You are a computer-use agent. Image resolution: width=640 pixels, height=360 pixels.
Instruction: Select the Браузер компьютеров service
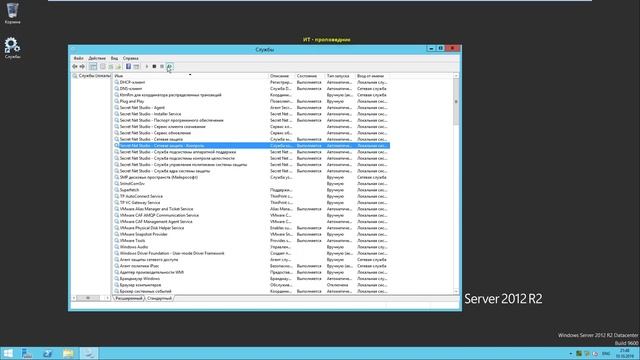pyautogui.click(x=251, y=285)
